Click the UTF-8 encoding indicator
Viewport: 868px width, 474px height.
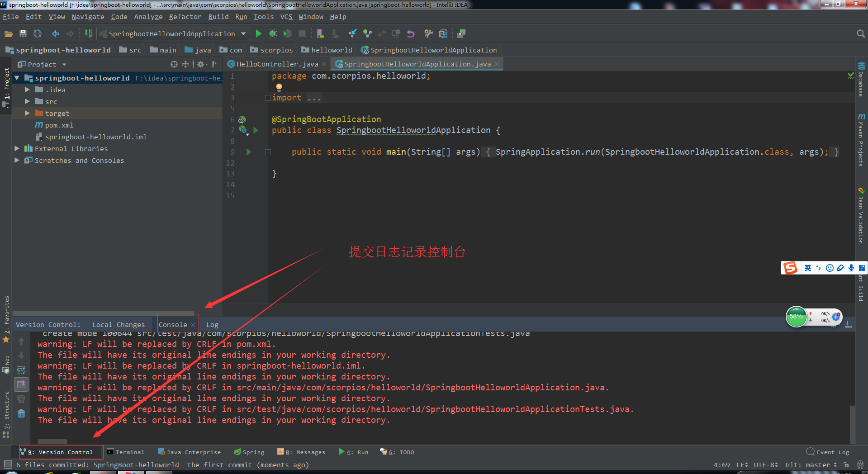766,465
